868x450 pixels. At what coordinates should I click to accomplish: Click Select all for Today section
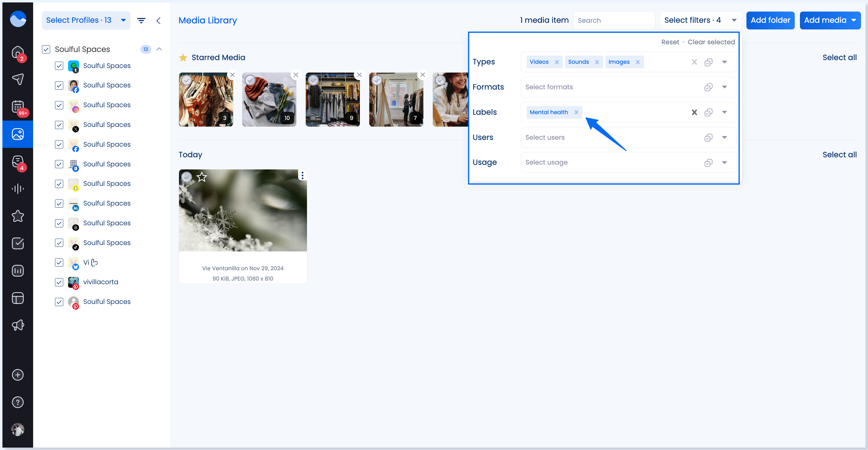click(839, 155)
